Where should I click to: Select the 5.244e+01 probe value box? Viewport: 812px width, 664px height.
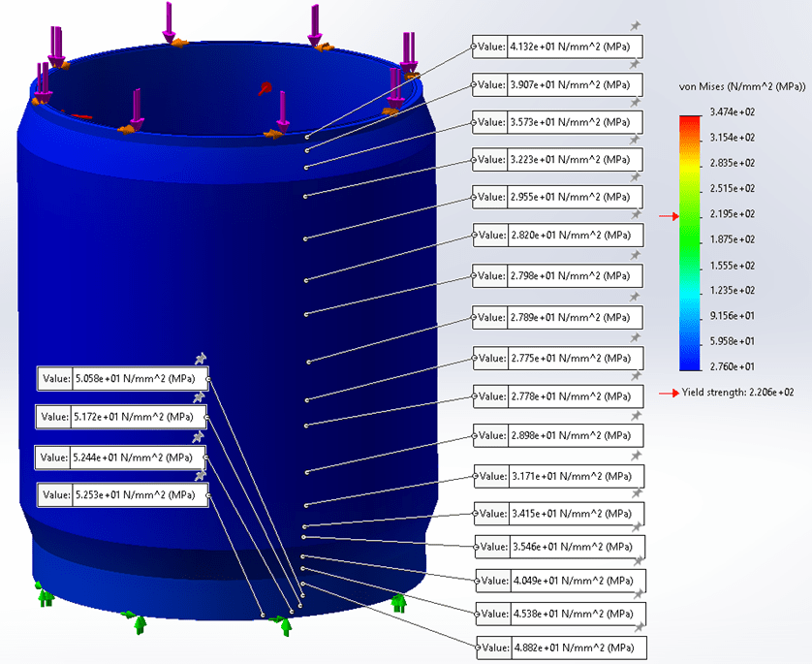point(121,457)
